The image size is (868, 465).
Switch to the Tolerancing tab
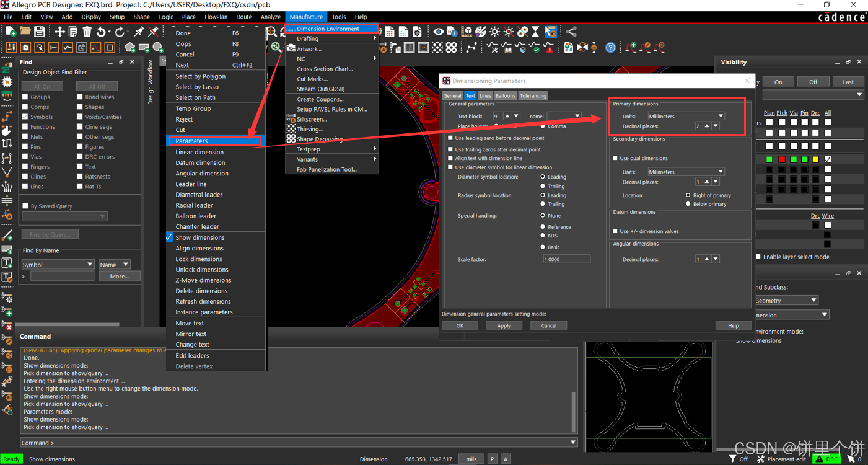(x=533, y=95)
